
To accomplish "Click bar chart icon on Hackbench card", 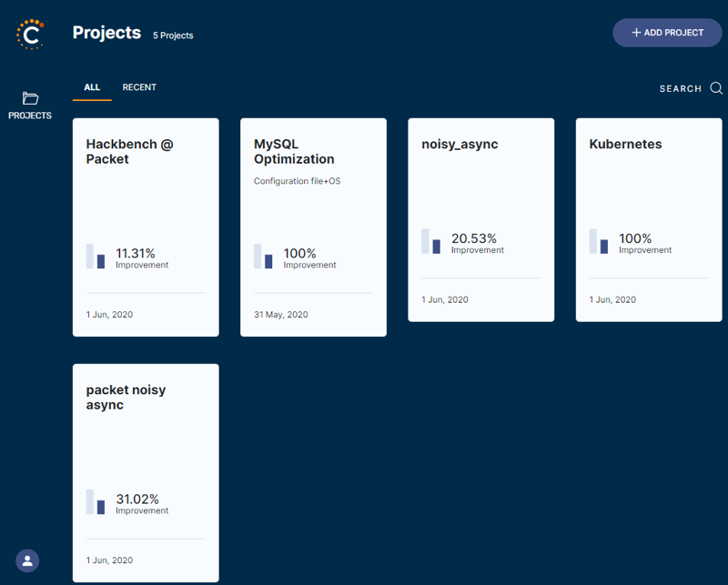I will click(x=96, y=256).
